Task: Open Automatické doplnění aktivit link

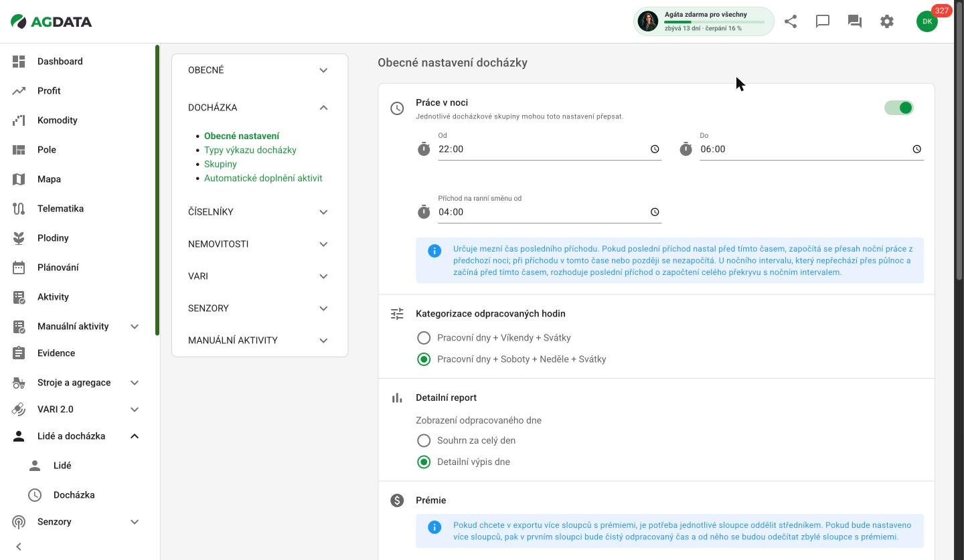Action: pos(263,178)
